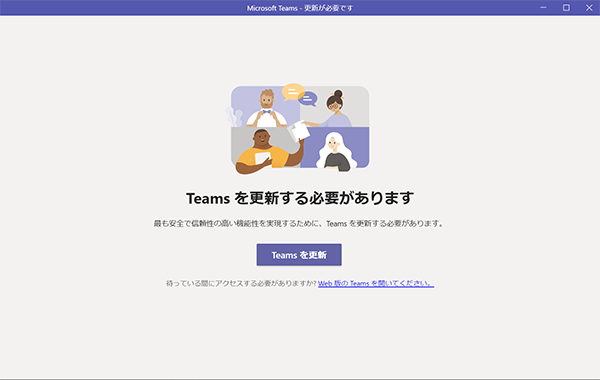Viewport: 600px width, 380px height.
Task: Click the "Teams を更新" button
Action: coord(299,255)
